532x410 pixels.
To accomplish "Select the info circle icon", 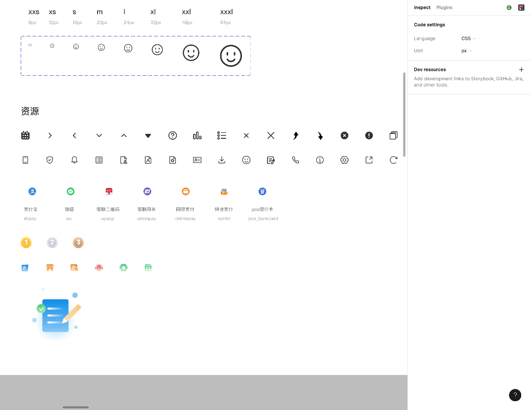I will pos(320,160).
